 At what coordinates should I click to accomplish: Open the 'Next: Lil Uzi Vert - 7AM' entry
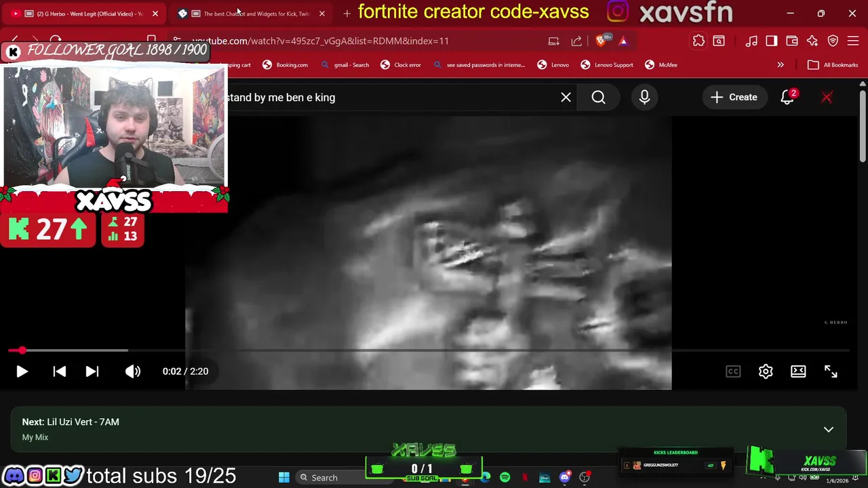pyautogui.click(x=71, y=422)
